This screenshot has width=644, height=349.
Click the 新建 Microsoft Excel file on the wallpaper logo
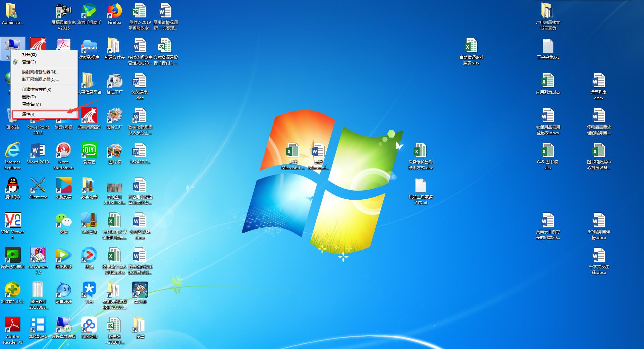(x=293, y=156)
